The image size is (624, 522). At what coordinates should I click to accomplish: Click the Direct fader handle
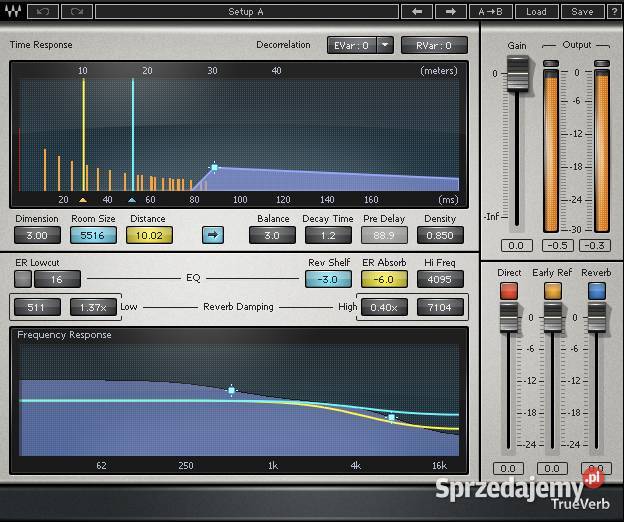(509, 317)
